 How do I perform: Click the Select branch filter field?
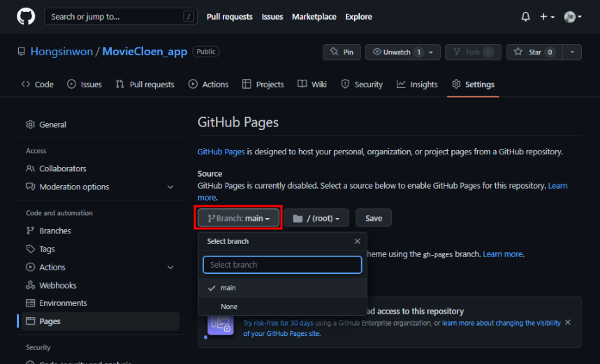282,265
